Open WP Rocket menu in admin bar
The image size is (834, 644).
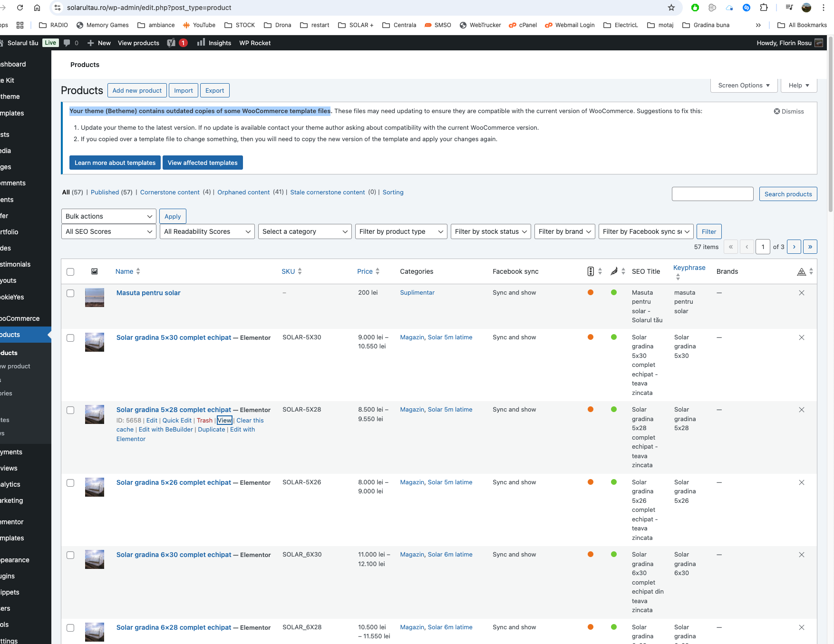255,43
